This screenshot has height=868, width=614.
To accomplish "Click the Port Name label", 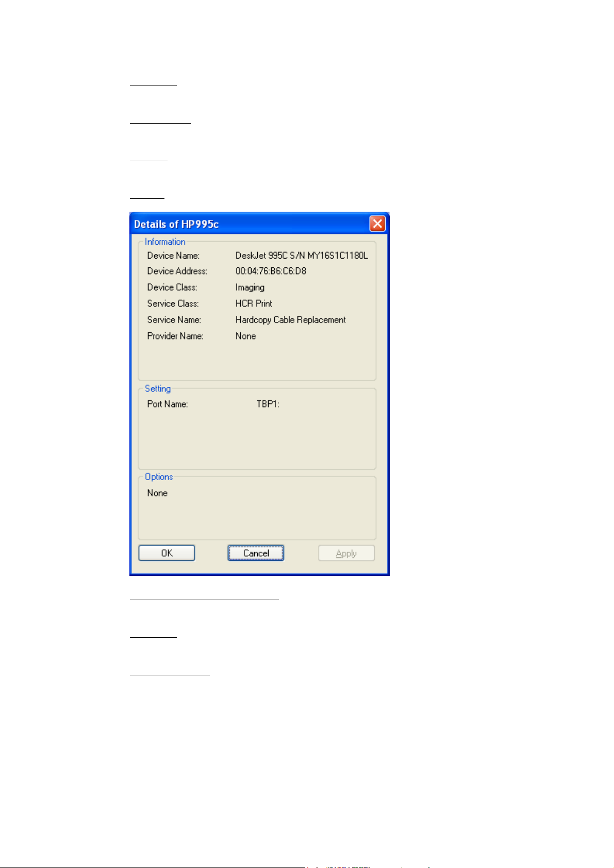I will click(168, 404).
